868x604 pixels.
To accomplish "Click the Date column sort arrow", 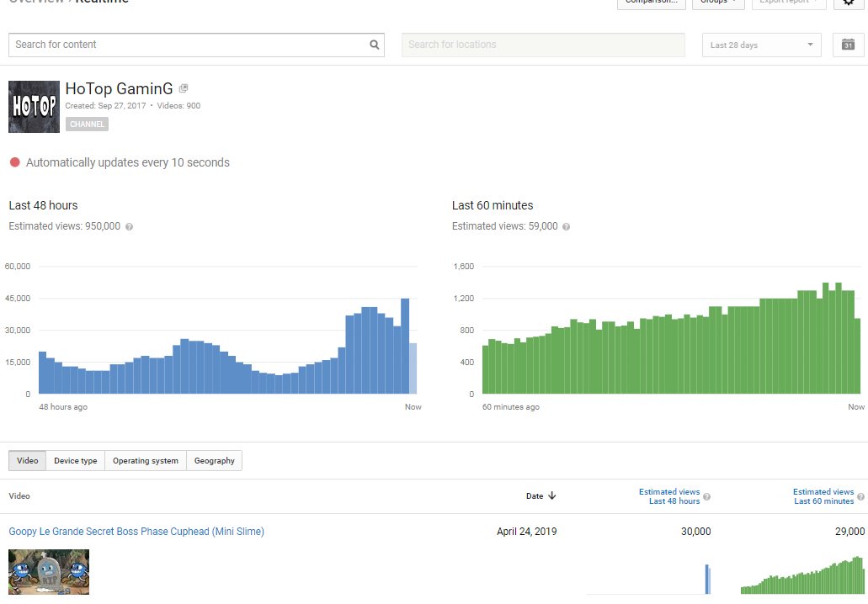I will click(x=552, y=495).
